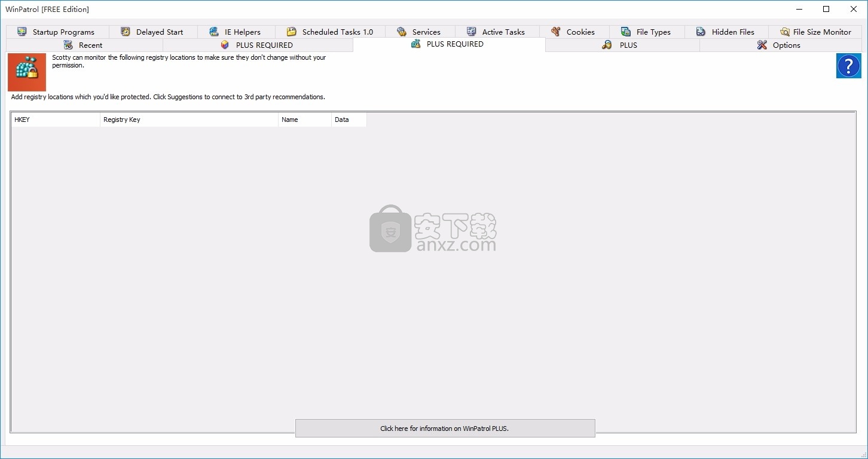This screenshot has height=459, width=868.
Task: Close the WinPatrol window
Action: click(x=854, y=9)
